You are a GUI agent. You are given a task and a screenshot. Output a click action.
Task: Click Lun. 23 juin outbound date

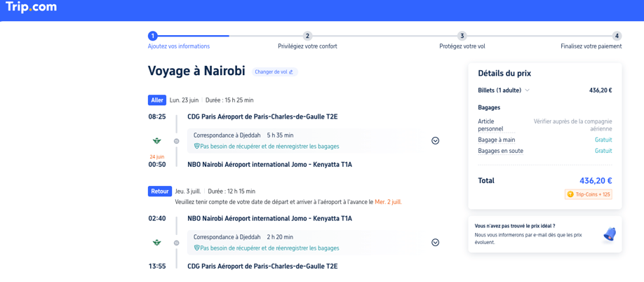tap(184, 100)
